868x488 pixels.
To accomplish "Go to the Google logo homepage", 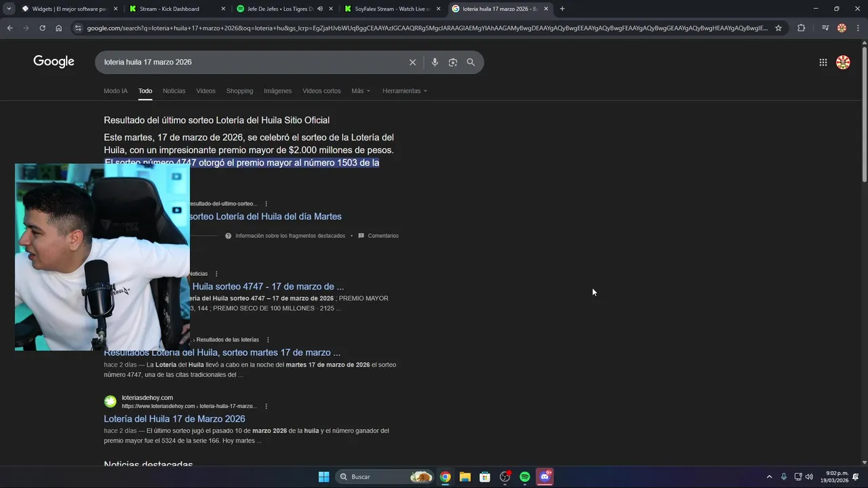I will click(x=54, y=62).
